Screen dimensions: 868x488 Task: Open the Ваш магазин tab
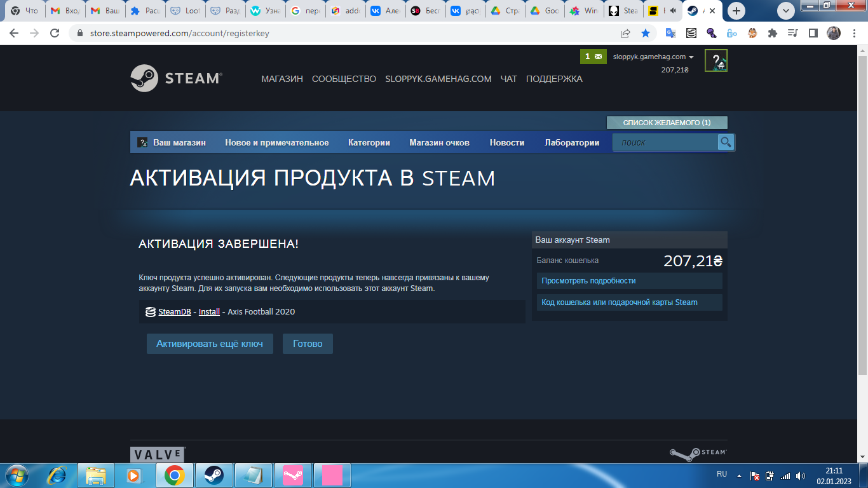click(x=172, y=142)
